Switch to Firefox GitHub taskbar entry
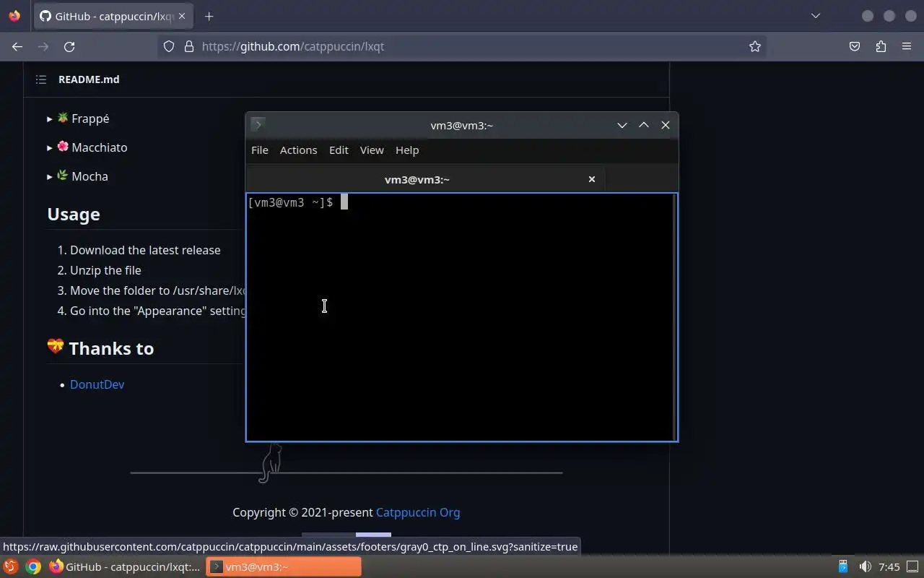Screen dimensions: 924x578 click(x=125, y=567)
